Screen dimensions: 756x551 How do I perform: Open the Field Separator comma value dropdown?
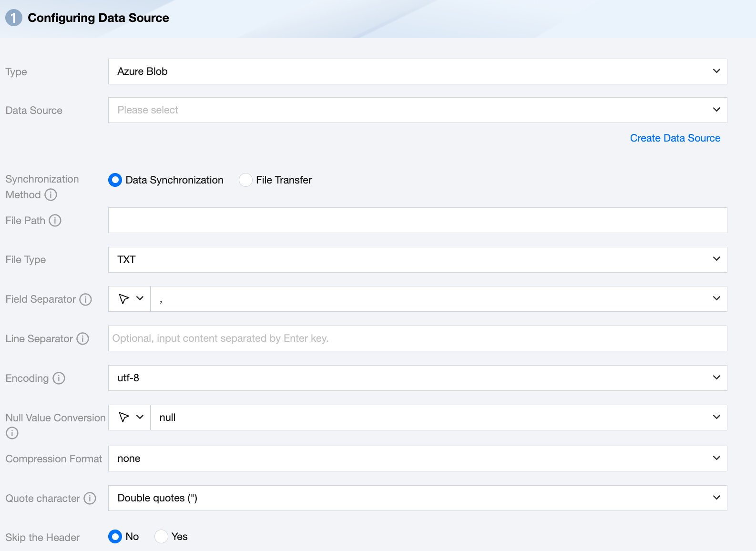click(439, 299)
